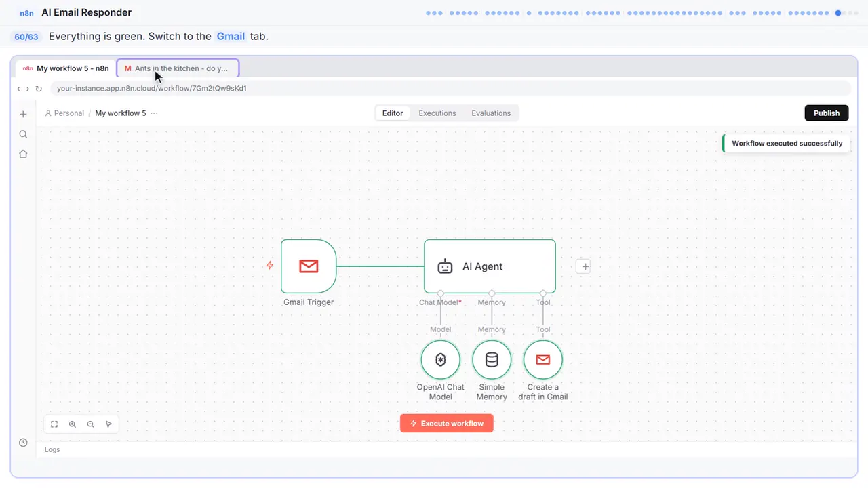This screenshot has width=868, height=488.
Task: Zoom out on the canvas
Action: (x=91, y=424)
